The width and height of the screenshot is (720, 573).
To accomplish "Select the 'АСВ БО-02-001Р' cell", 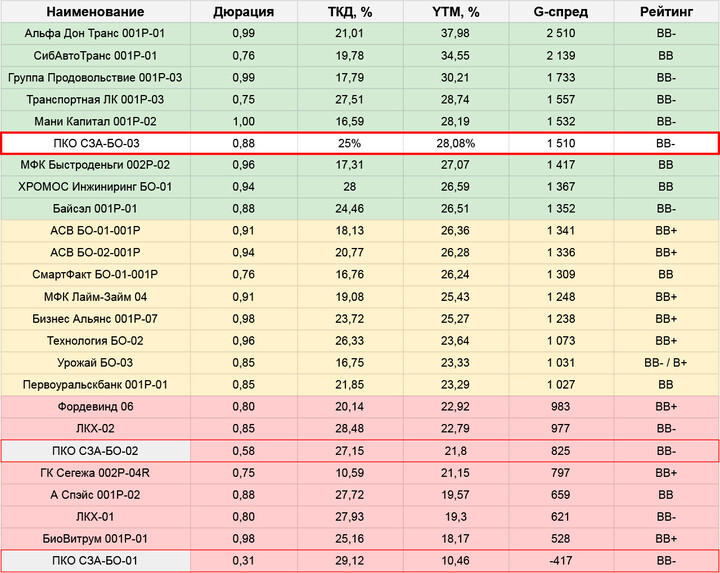I will [x=96, y=253].
